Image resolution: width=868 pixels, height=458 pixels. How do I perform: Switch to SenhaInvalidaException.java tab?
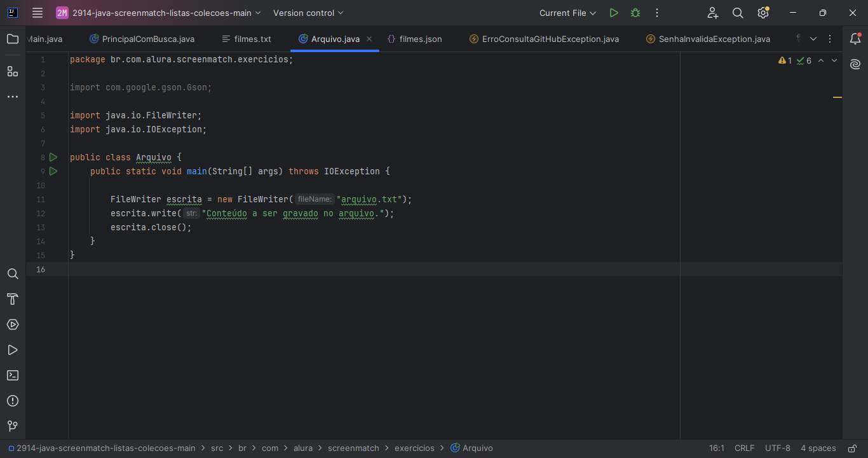coord(708,39)
